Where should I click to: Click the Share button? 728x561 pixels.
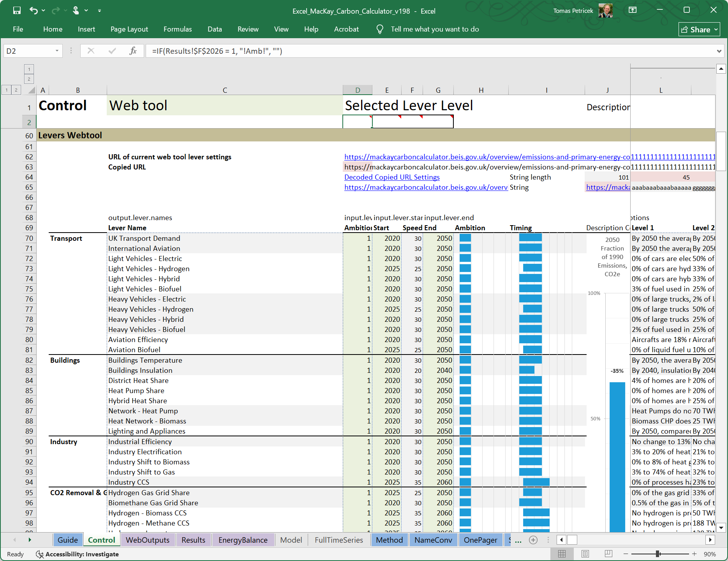click(699, 30)
